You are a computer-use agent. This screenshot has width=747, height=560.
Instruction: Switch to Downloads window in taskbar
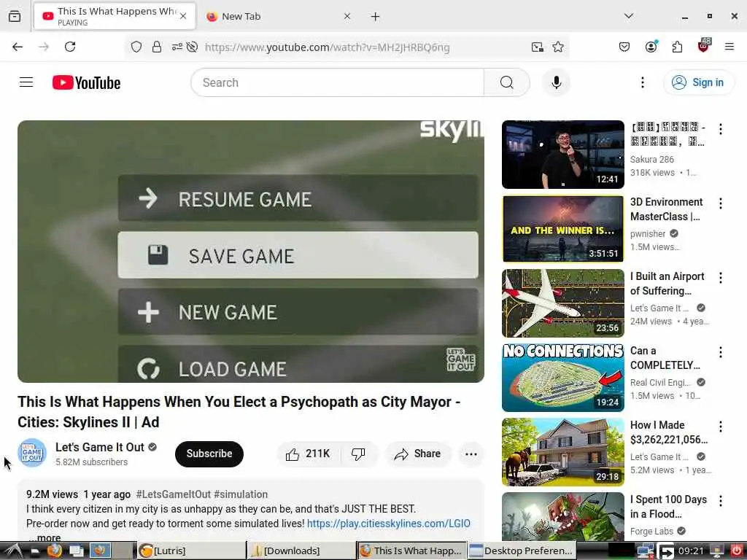(x=301, y=551)
